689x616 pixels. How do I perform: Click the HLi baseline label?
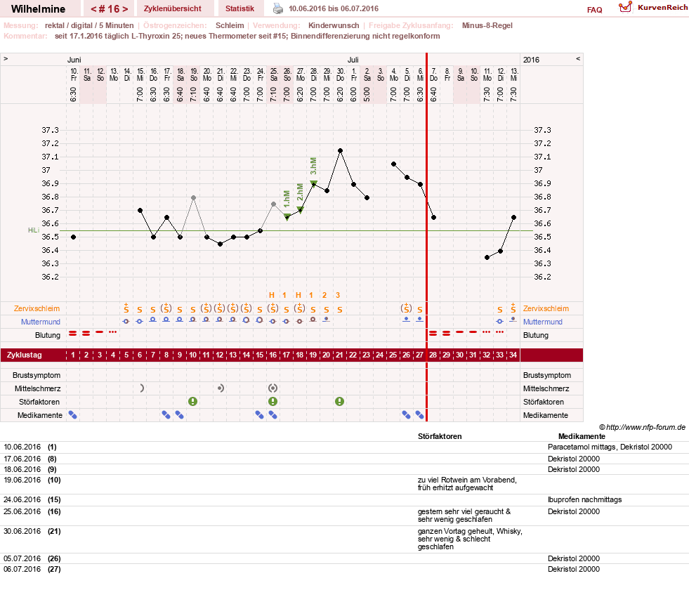pos(34,230)
